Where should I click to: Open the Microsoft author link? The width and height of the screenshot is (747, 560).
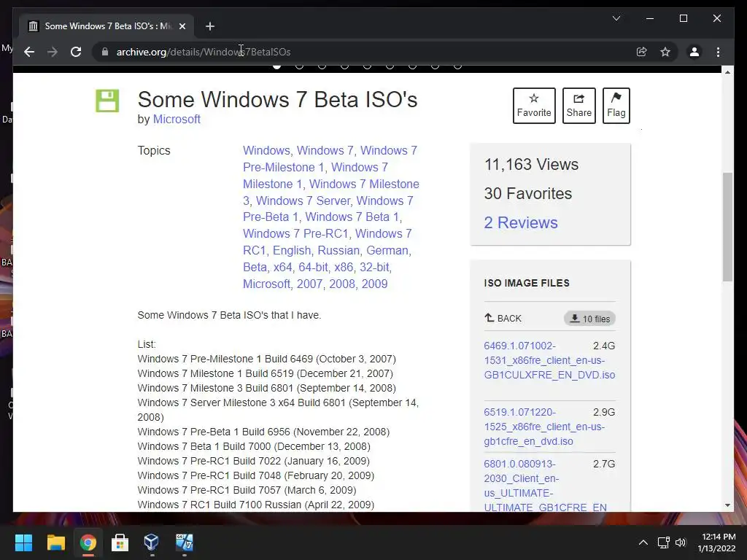[177, 119]
